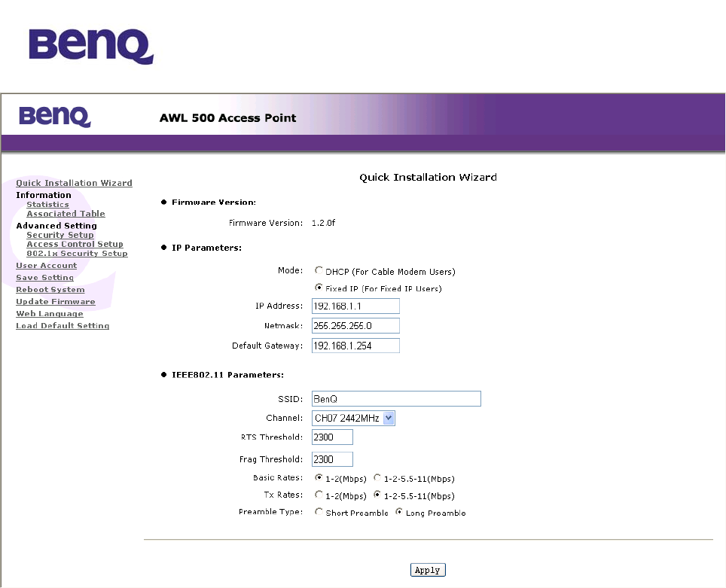Click the Reboot System link
This screenshot has width=726, height=588.
[50, 289]
